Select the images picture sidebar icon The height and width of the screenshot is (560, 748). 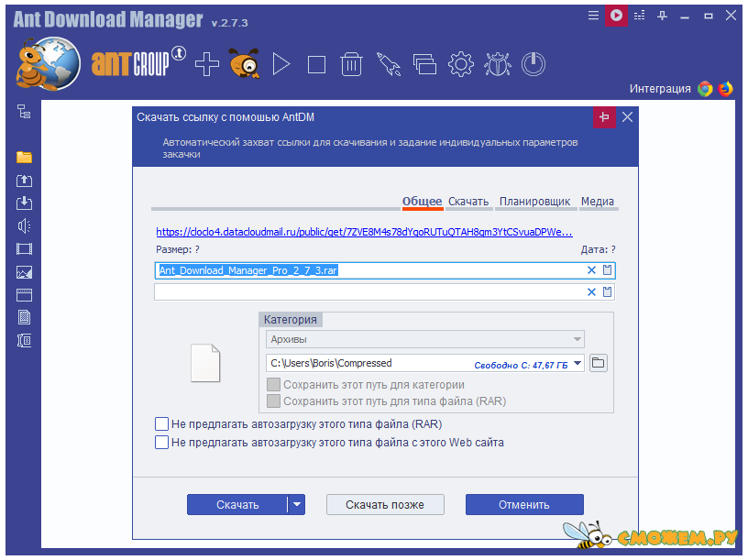(x=24, y=272)
